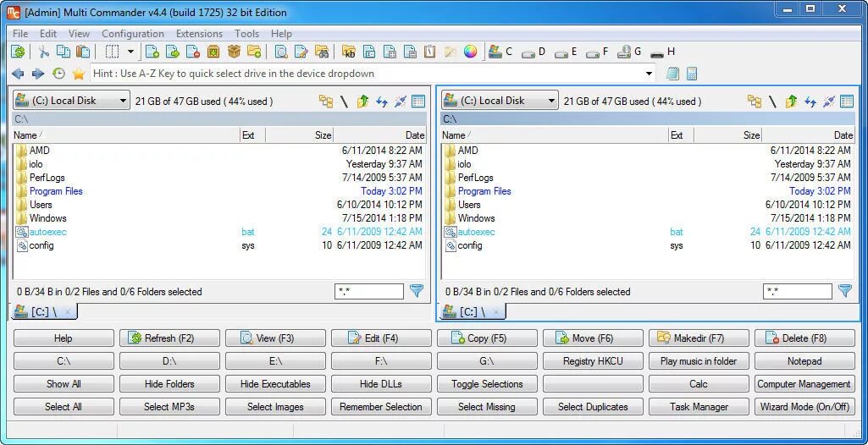Click the green Refresh toolbar icon
The width and height of the screenshot is (868, 445).
tap(19, 52)
